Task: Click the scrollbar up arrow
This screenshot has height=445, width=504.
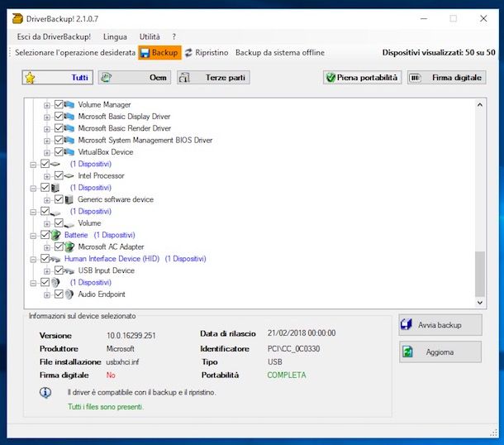Action: pyautogui.click(x=479, y=105)
